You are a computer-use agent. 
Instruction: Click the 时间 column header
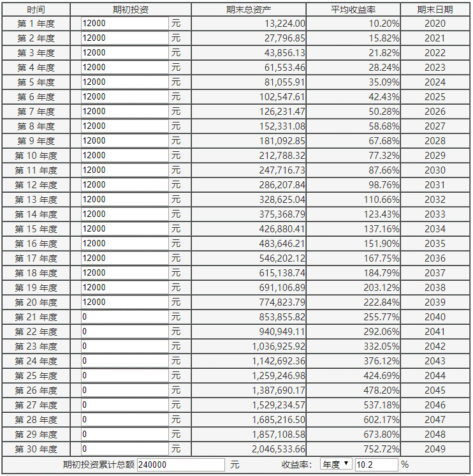click(36, 10)
